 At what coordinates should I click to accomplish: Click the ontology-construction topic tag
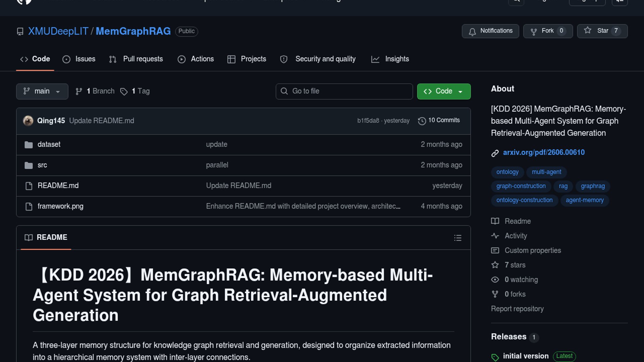[524, 200]
